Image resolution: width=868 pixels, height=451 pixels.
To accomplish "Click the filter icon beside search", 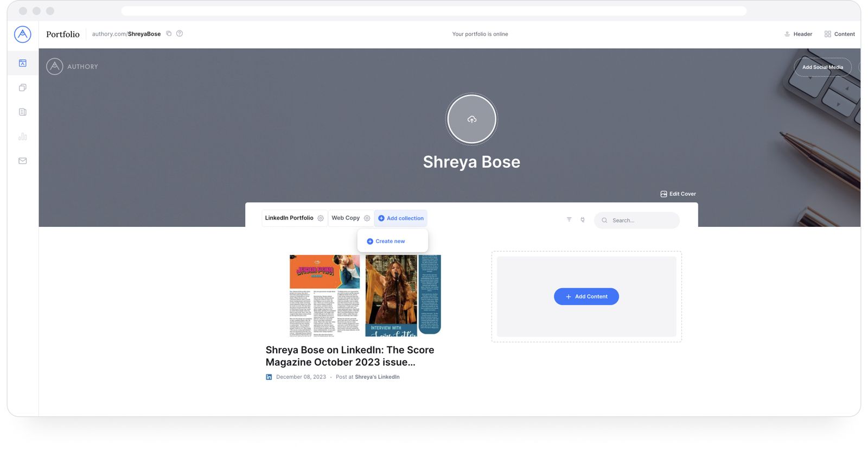I will [569, 220].
